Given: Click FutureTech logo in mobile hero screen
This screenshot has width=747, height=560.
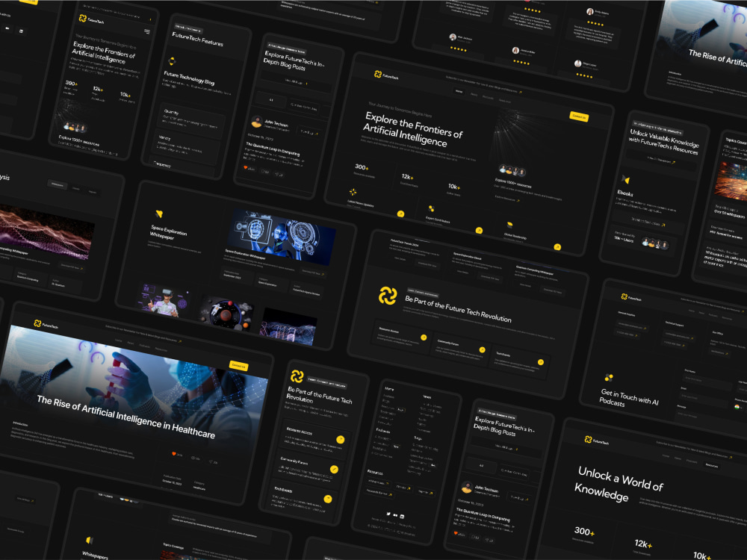Looking at the screenshot, I should click(91, 19).
